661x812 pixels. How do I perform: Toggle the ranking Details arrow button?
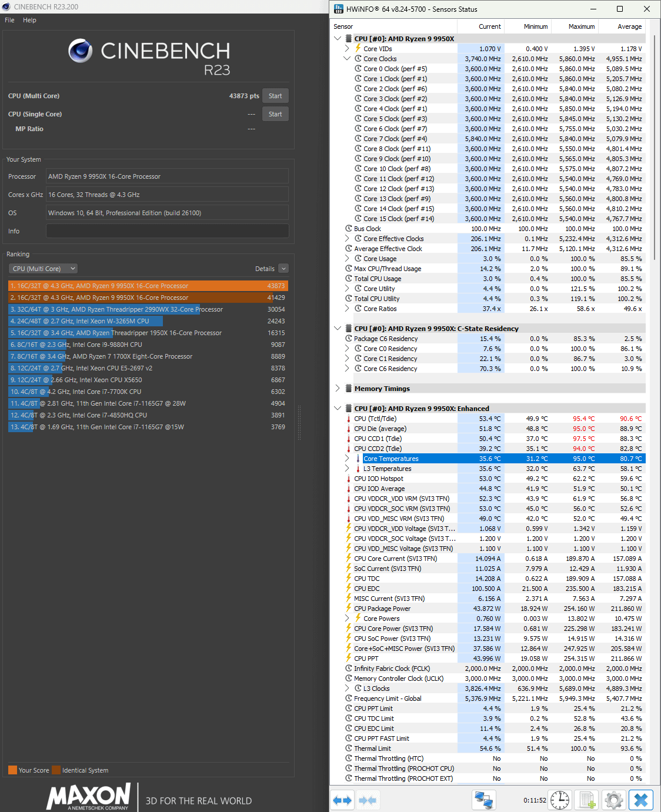click(x=283, y=269)
